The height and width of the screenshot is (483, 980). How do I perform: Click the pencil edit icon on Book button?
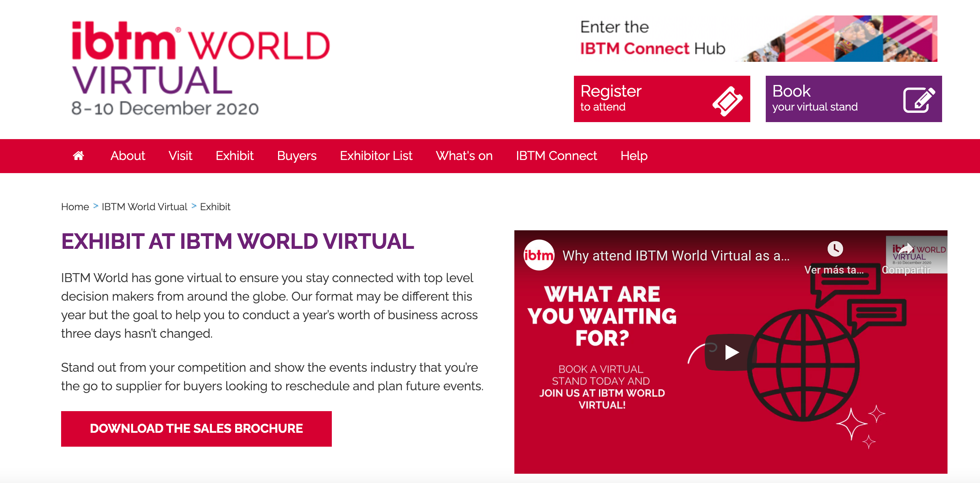[x=919, y=100]
